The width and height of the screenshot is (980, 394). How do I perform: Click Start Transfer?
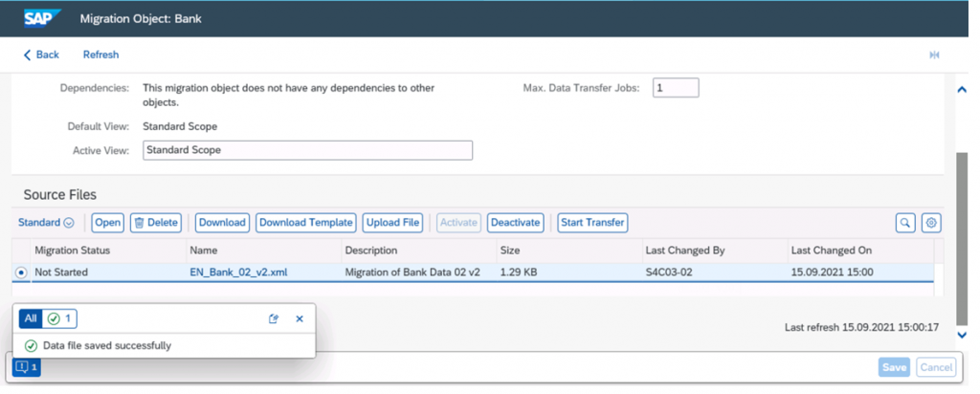pos(592,222)
